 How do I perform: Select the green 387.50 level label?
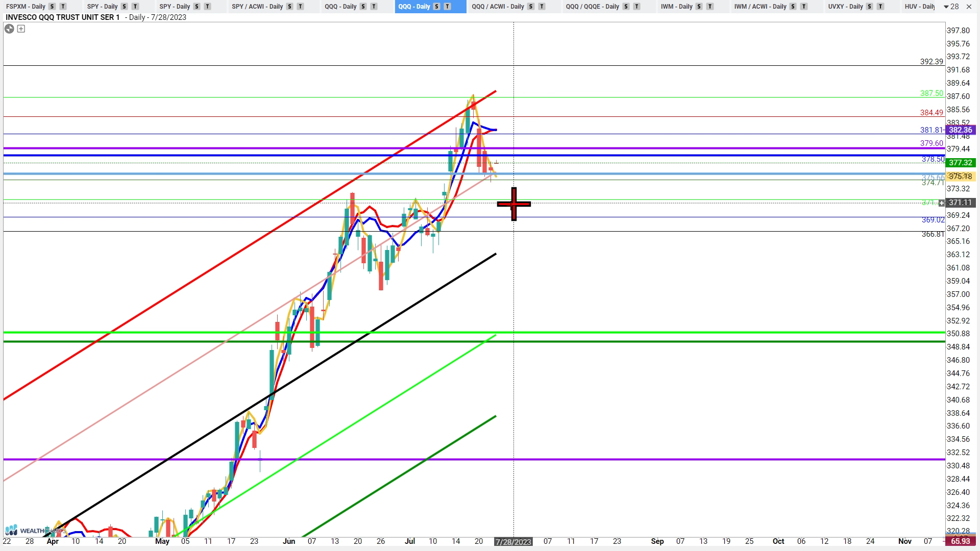tap(932, 93)
